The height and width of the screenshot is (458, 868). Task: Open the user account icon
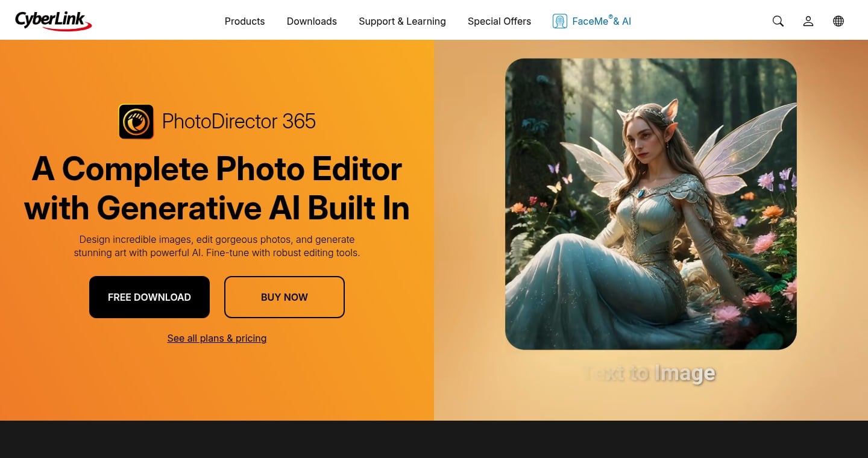point(808,21)
